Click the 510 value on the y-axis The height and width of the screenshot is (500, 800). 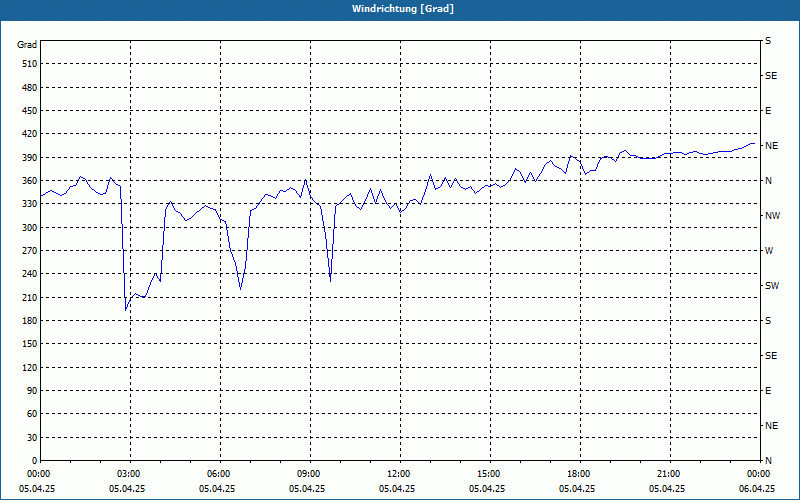pos(30,64)
